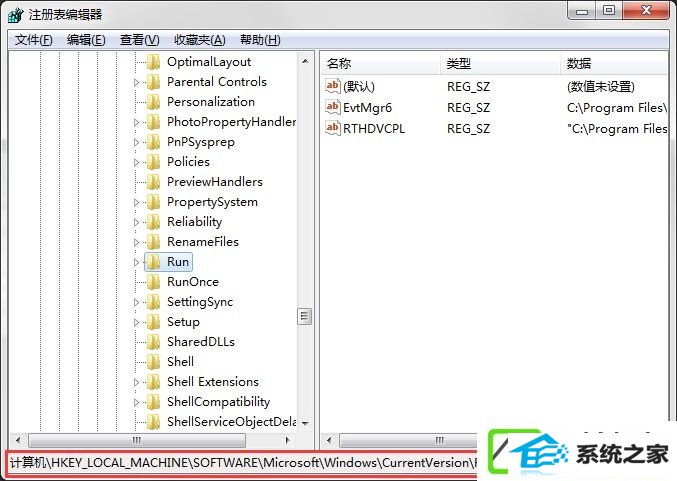Select the PreviewHandlers tree item

coord(215,182)
